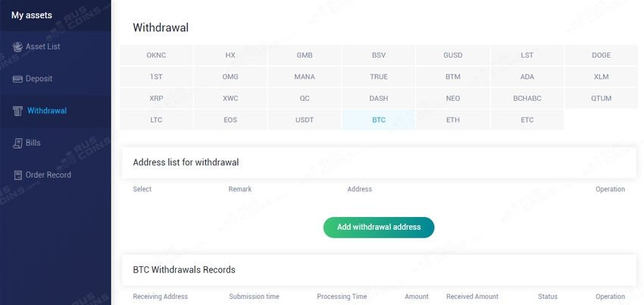Go to the Deposit section
Screen dimensions: 644x305
(39, 79)
